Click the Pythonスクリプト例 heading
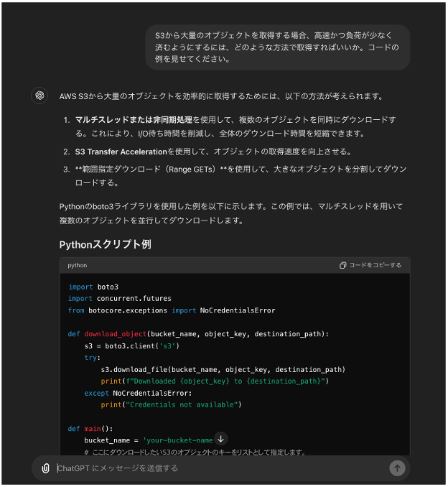The height and width of the screenshot is (487, 448). [x=106, y=244]
